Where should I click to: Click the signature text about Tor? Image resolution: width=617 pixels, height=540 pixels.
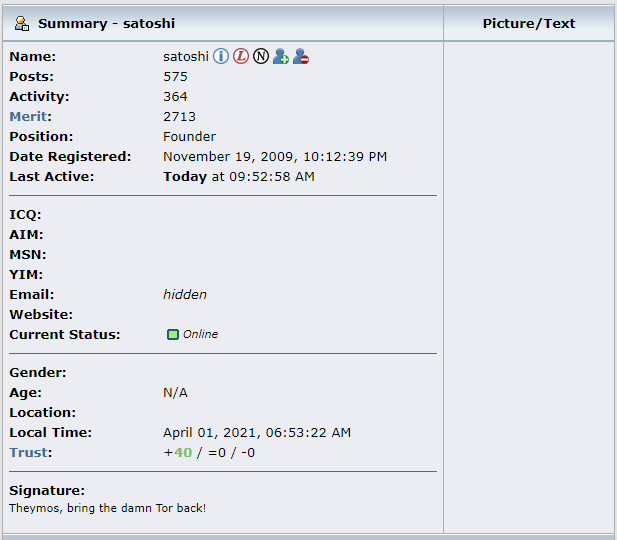click(107, 508)
